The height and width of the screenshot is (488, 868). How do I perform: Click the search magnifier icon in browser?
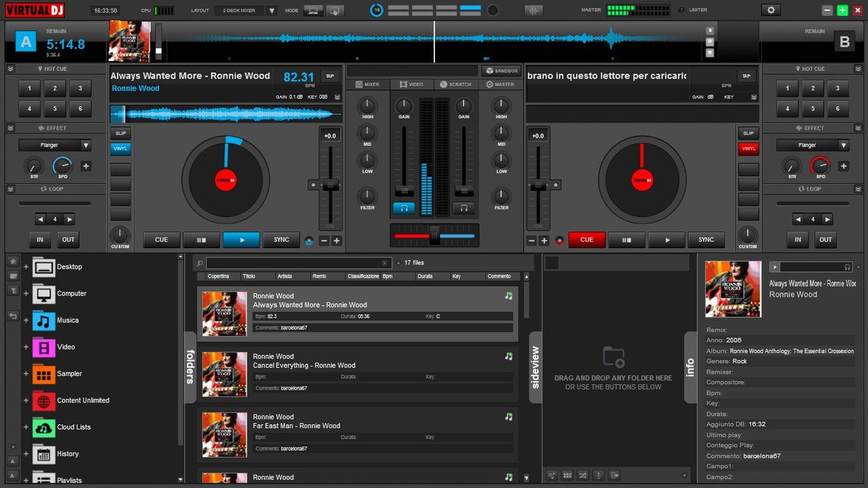tap(200, 263)
